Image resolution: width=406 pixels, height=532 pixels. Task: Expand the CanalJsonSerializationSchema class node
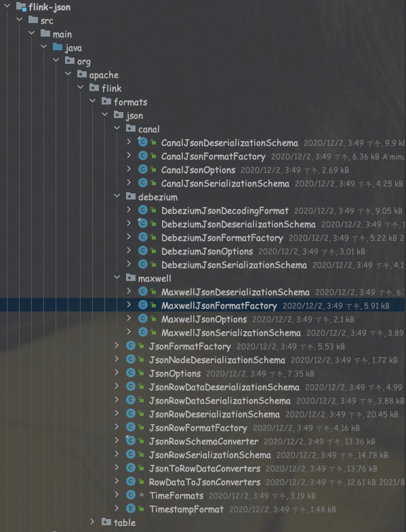pyautogui.click(x=129, y=182)
